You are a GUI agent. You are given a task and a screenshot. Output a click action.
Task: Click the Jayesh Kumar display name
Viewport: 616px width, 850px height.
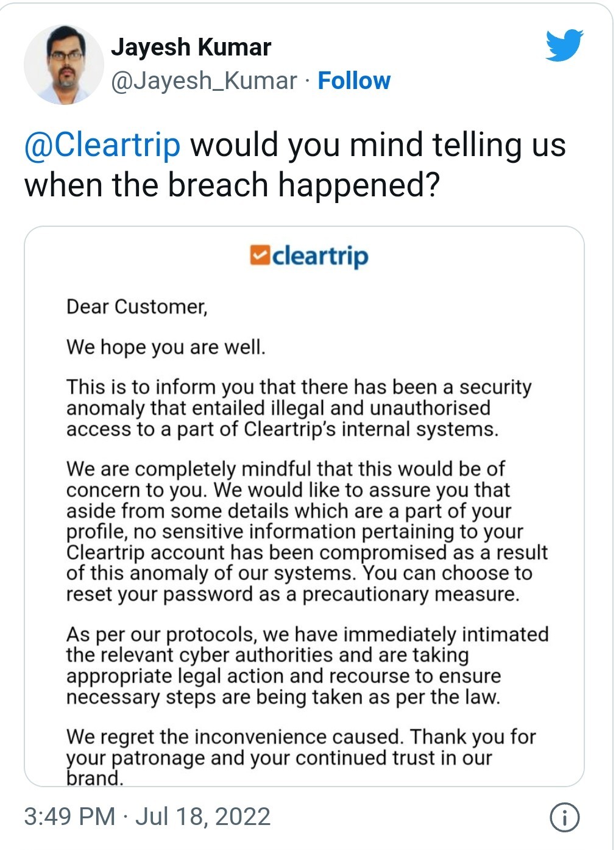click(191, 47)
